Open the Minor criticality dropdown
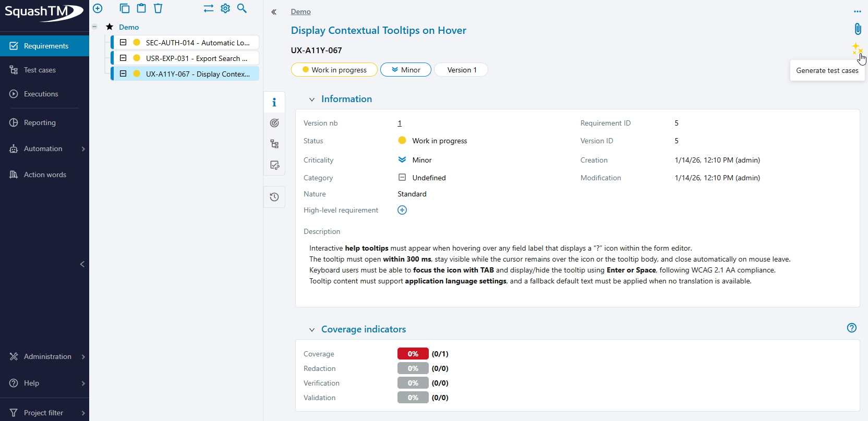 click(x=406, y=70)
